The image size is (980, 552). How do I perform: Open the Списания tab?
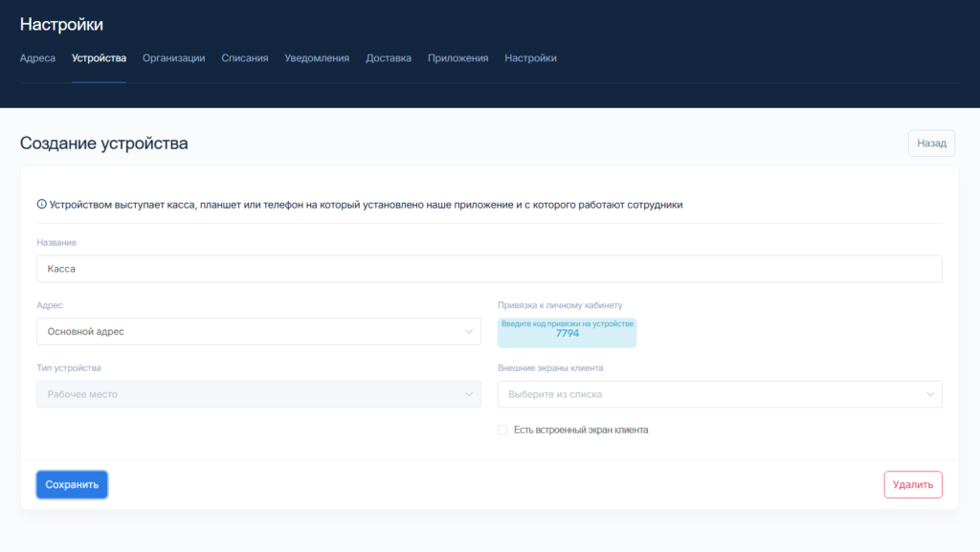click(x=244, y=58)
